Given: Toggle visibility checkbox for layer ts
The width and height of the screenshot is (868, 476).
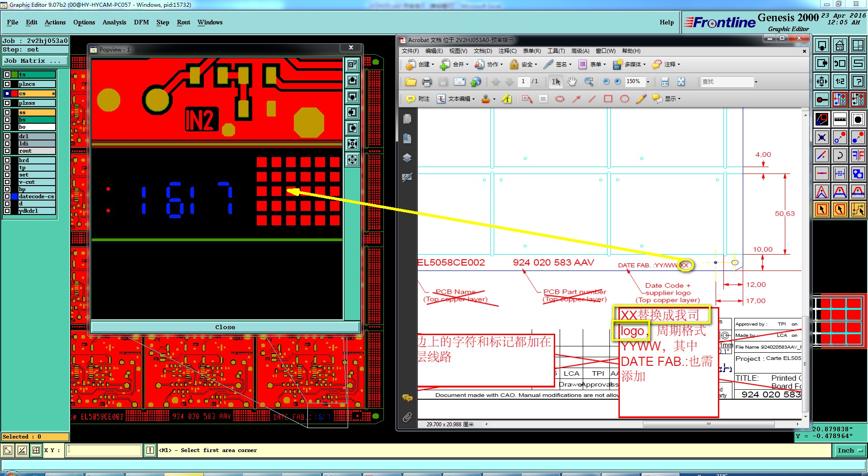Looking at the screenshot, I should tap(7, 75).
